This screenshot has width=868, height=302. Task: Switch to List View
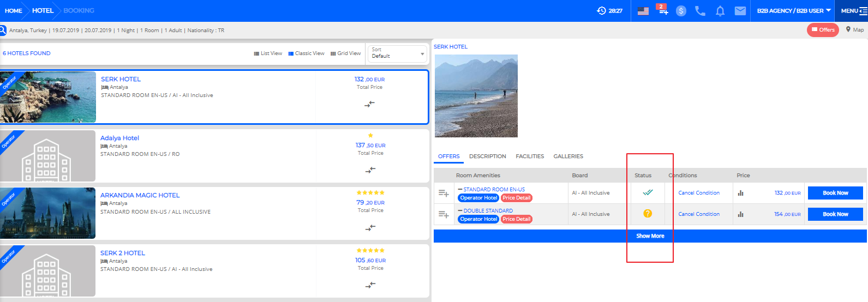pos(268,53)
